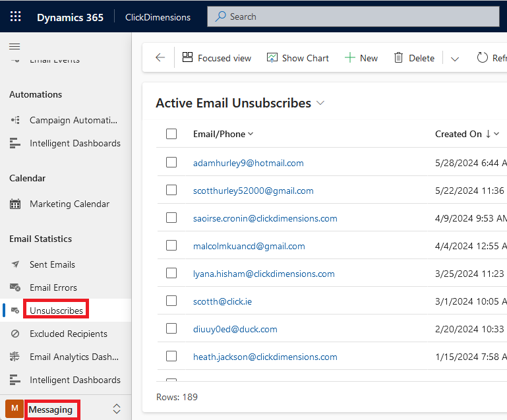Tick the select-all checkbox in the header
Screen dimensions: 507x420
point(171,134)
